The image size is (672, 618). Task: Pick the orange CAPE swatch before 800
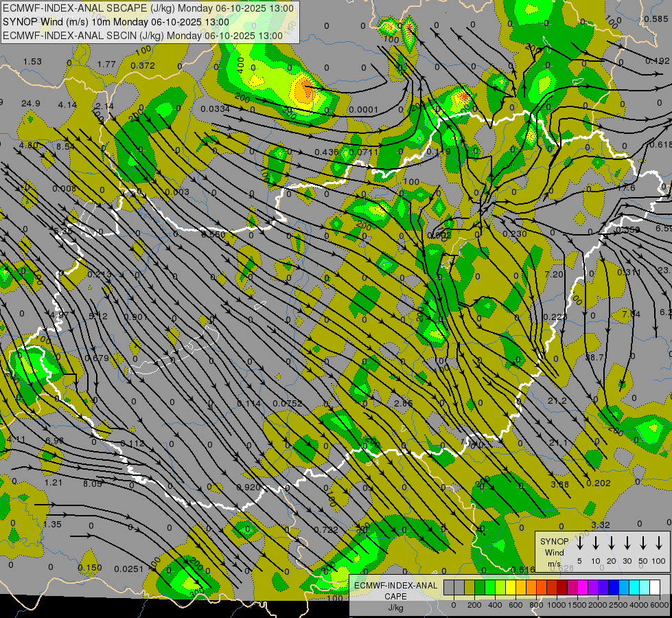[x=531, y=588]
